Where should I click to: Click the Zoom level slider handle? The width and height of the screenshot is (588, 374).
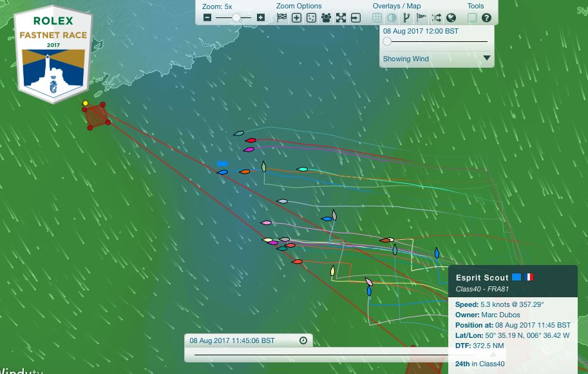[x=236, y=17]
